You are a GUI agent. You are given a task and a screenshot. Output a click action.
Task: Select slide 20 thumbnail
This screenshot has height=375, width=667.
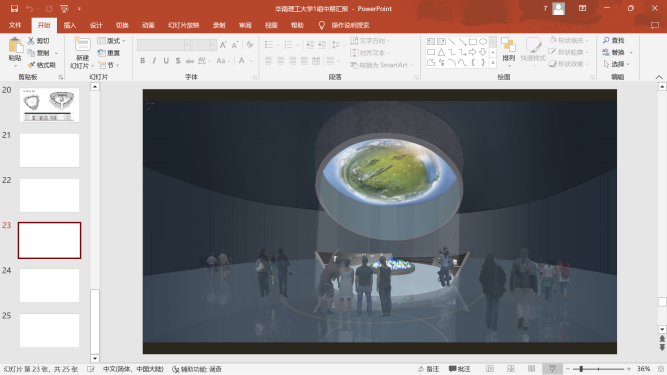pyautogui.click(x=49, y=105)
